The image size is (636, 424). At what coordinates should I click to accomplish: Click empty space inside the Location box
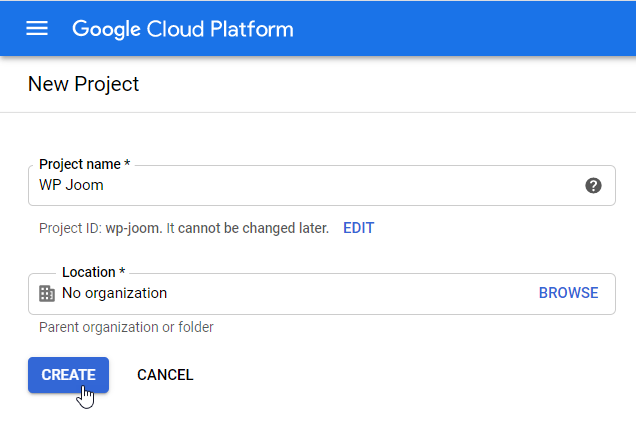[350, 293]
